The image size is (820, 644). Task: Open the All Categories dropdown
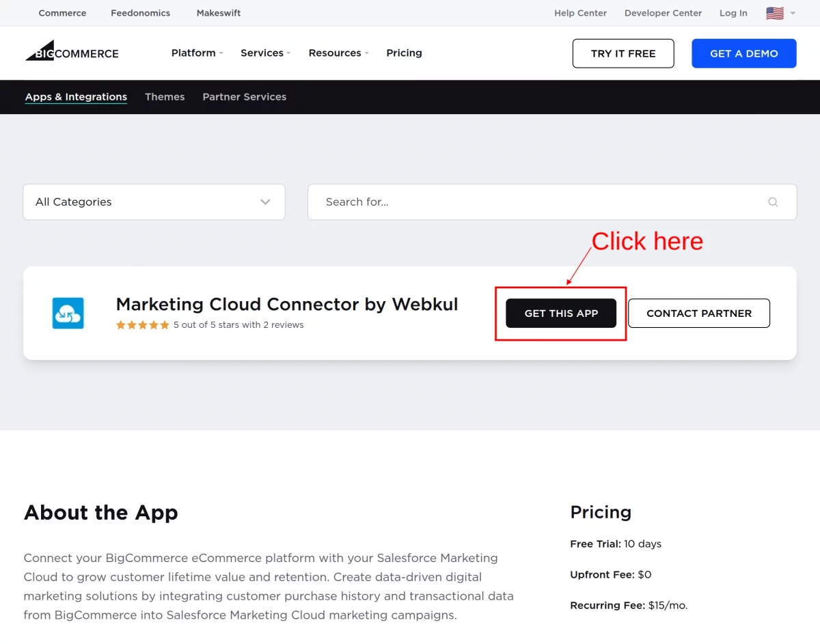(x=154, y=202)
